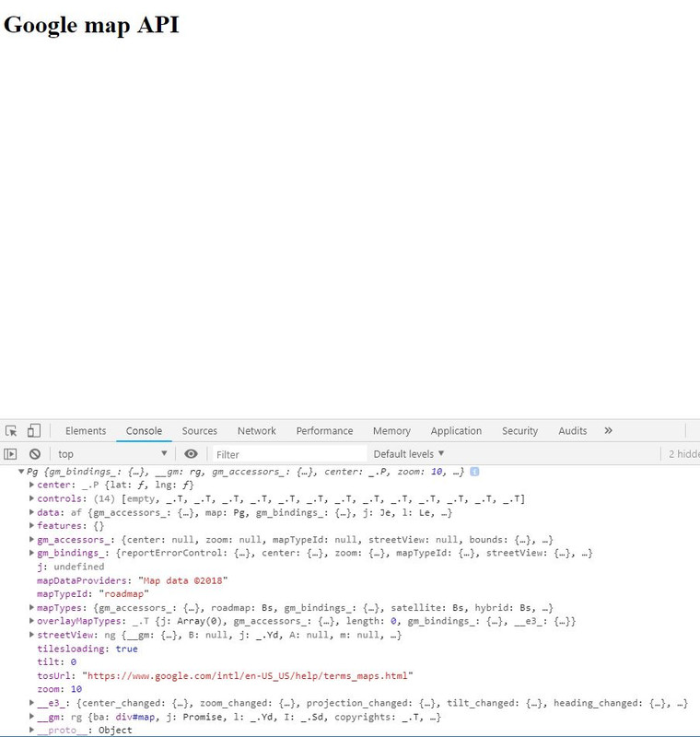The height and width of the screenshot is (737, 700).
Task: Show more DevTools tabs chevron
Action: coord(609,430)
